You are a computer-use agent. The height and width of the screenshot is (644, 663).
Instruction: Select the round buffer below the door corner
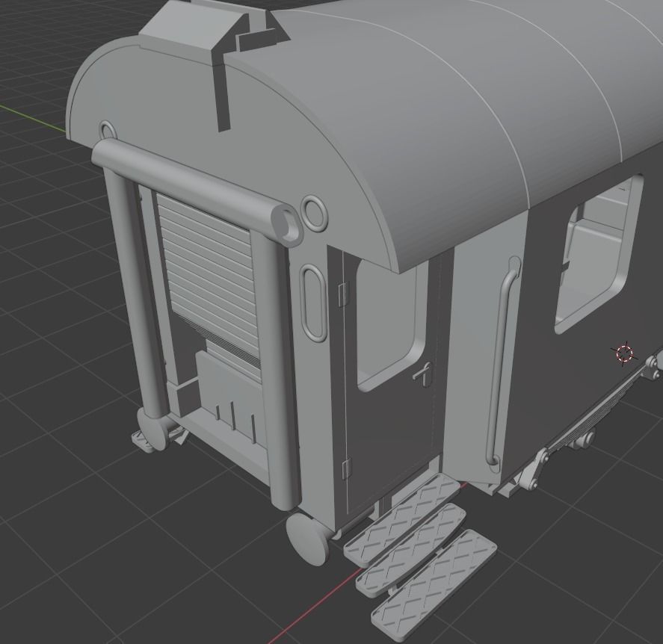[x=307, y=539]
